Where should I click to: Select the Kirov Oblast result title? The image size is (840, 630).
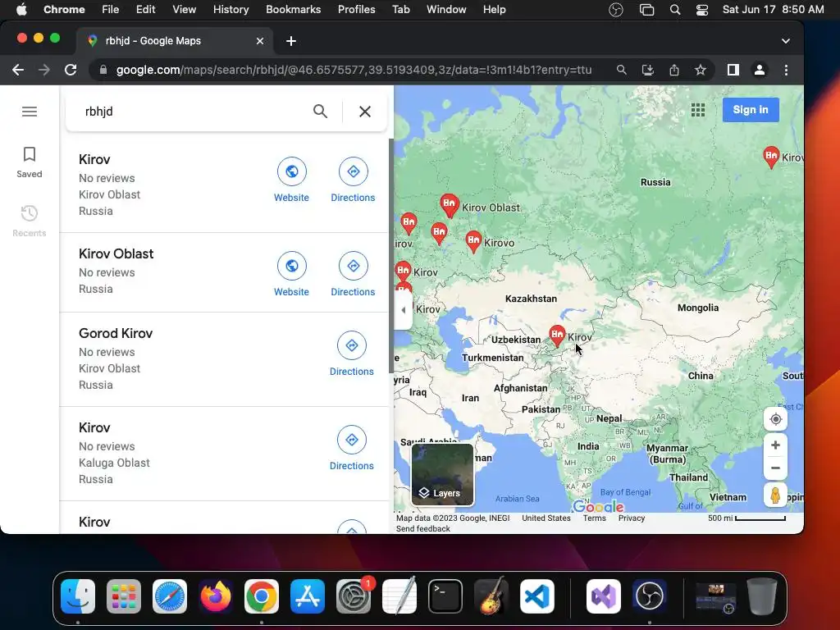tap(116, 254)
